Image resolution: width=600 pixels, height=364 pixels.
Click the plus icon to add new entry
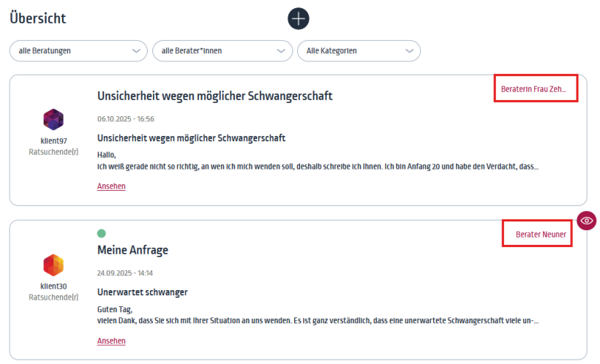299,18
